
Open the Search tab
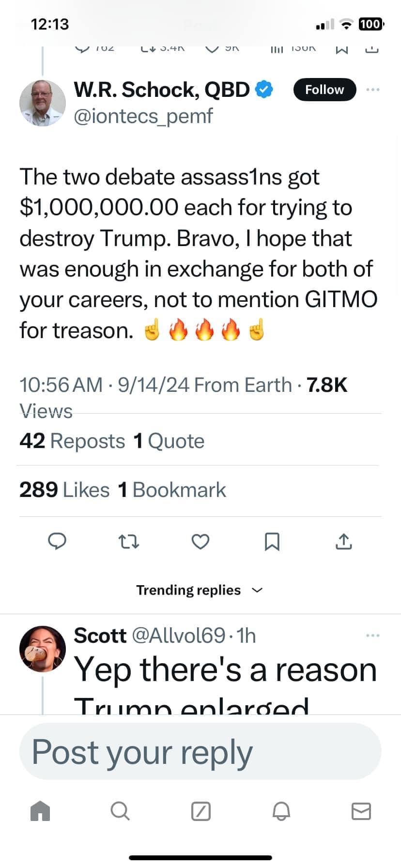coord(120,810)
